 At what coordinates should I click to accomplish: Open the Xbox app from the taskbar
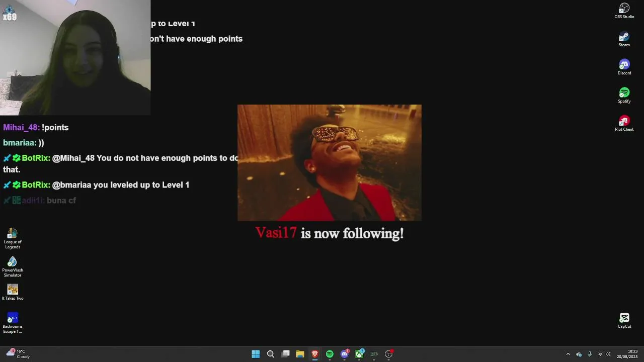click(359, 354)
